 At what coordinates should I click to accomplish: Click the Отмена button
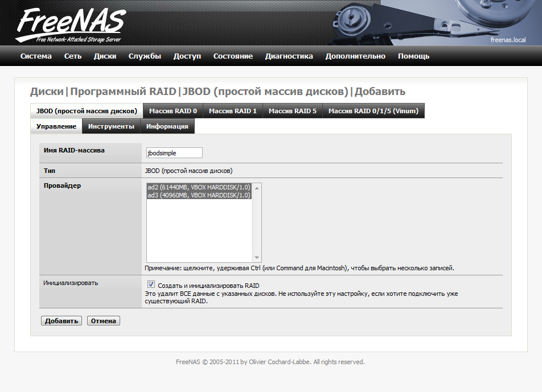click(104, 321)
